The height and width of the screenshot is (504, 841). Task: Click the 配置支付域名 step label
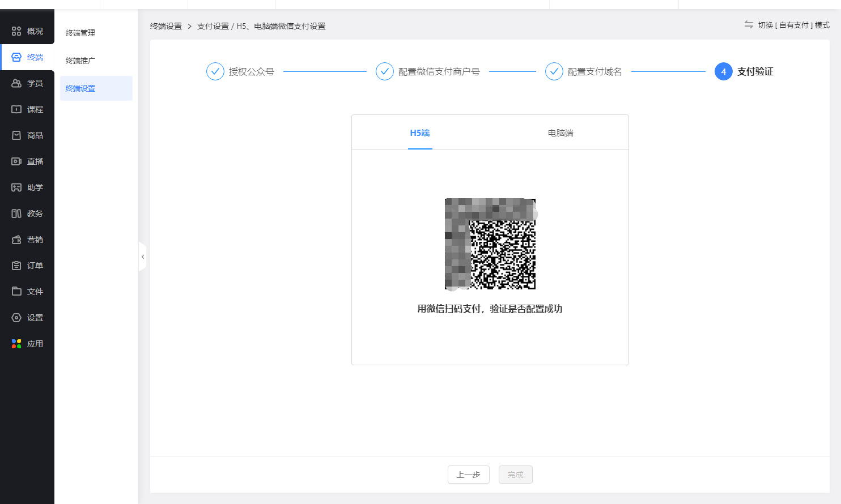pyautogui.click(x=595, y=71)
